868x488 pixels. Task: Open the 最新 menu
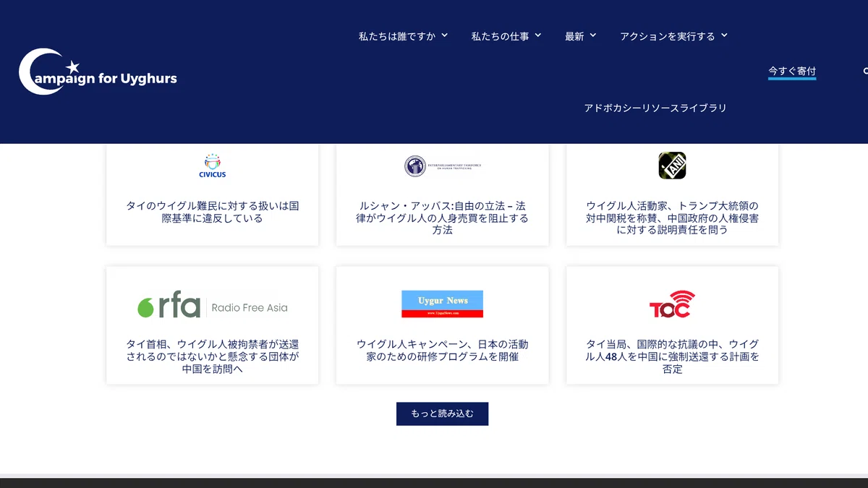[574, 36]
